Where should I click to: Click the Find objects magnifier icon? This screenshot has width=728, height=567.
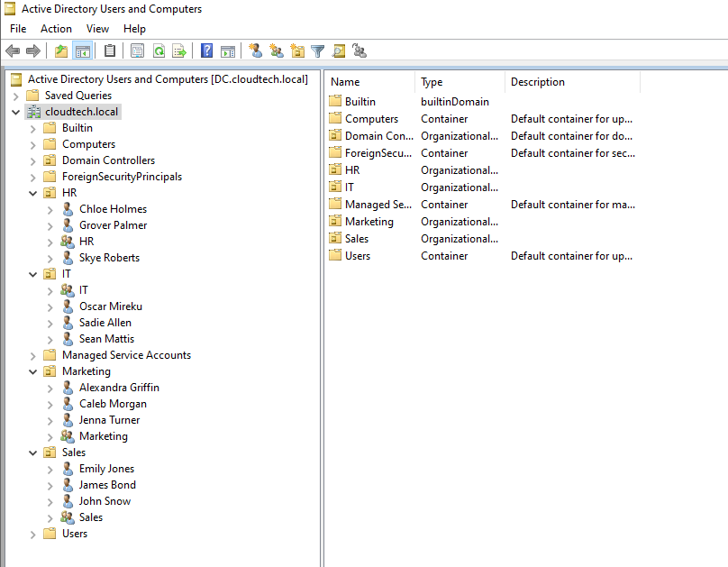[339, 51]
